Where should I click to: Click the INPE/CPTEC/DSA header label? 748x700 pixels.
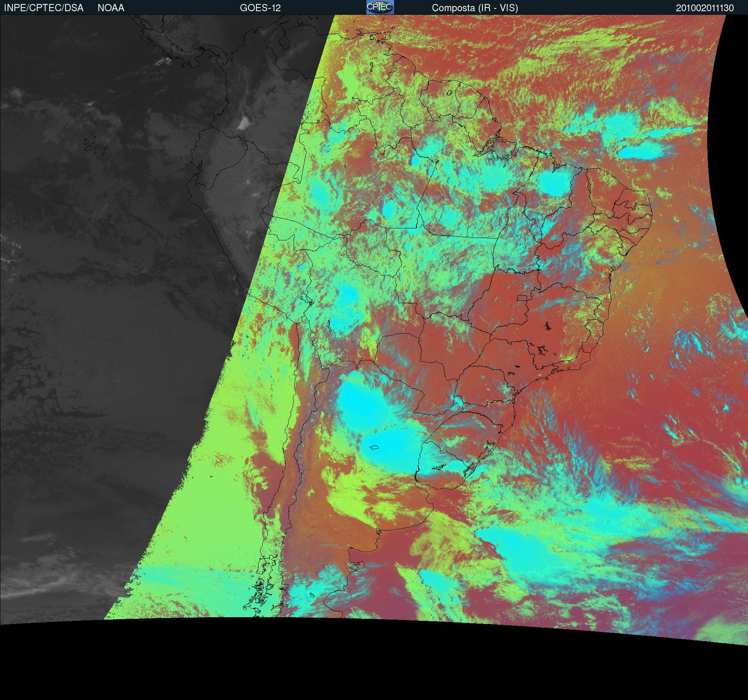(x=44, y=8)
